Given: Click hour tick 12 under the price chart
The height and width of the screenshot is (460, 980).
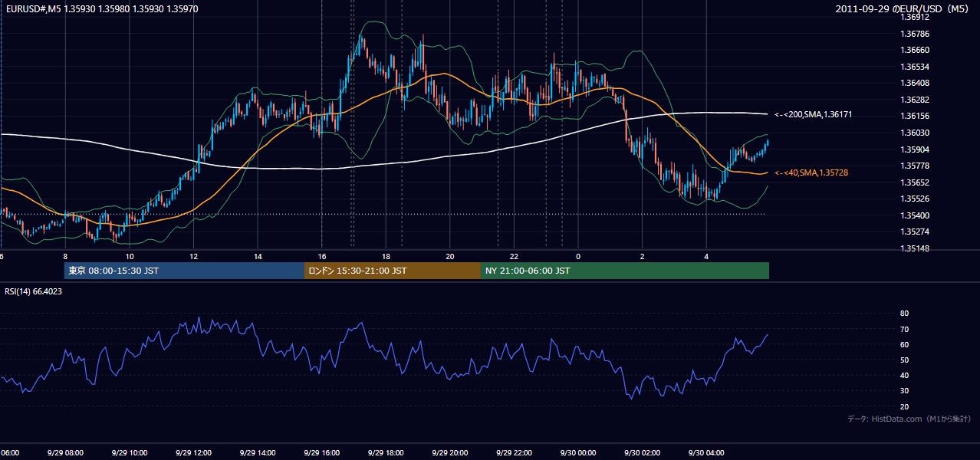Looking at the screenshot, I should tap(193, 256).
